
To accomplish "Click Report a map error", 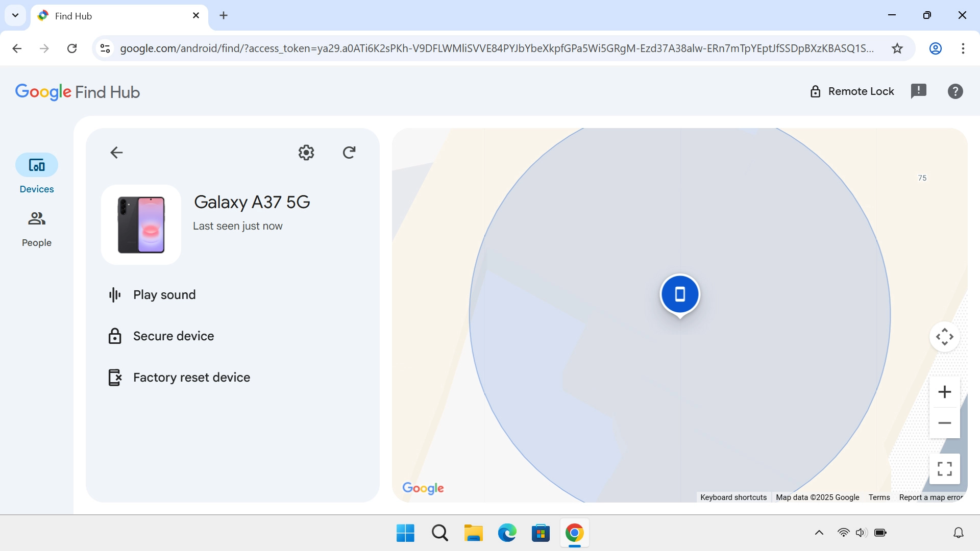I will [x=931, y=497].
